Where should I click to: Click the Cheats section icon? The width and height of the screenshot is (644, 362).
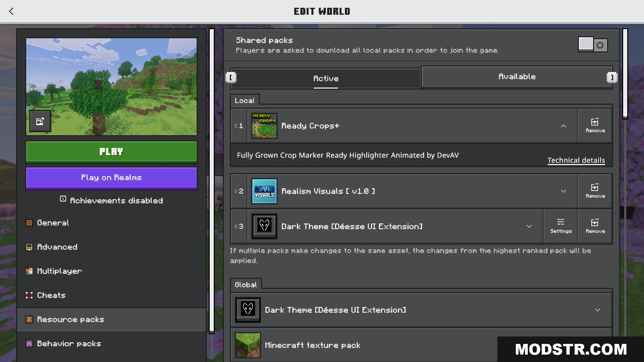[29, 295]
